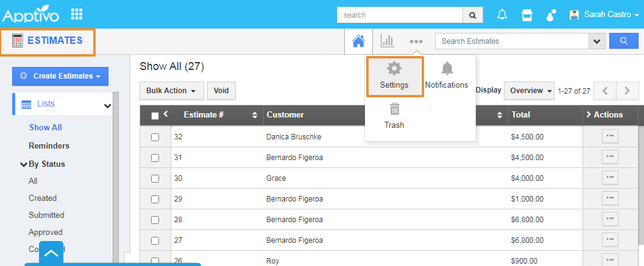
Task: Open the Apptivo app grid launcher
Action: (x=77, y=14)
